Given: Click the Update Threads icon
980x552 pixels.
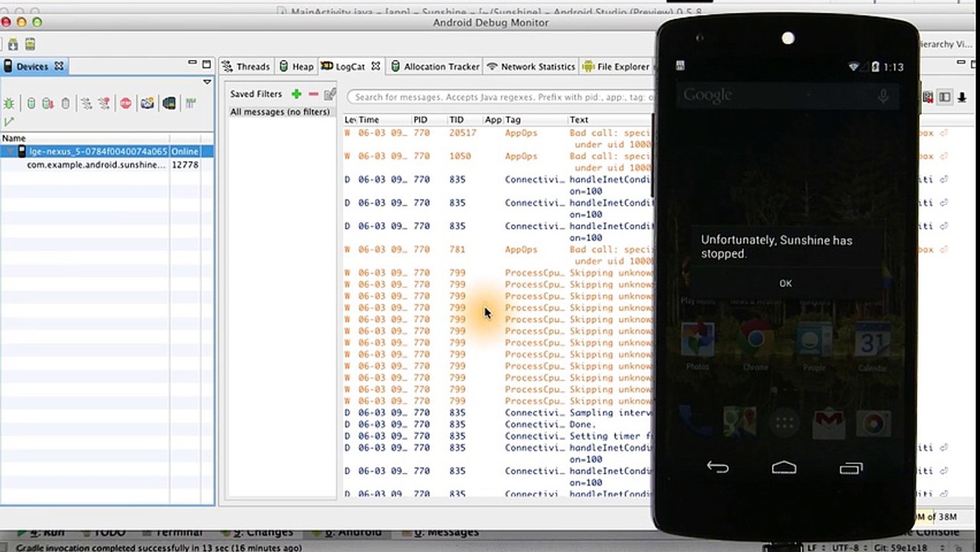Looking at the screenshot, I should tap(86, 103).
